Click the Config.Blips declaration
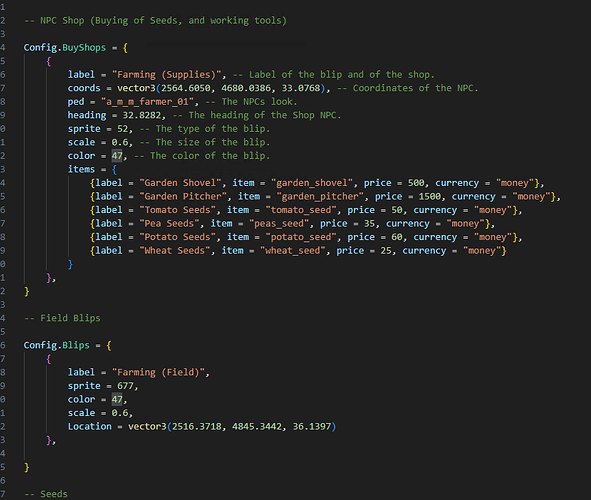This screenshot has width=591, height=500. pyautogui.click(x=57, y=346)
